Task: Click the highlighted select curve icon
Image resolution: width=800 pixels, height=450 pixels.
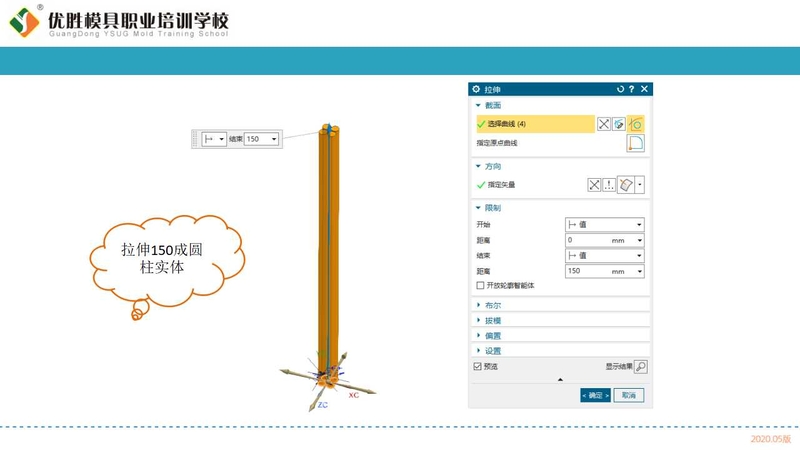Action: tap(636, 124)
